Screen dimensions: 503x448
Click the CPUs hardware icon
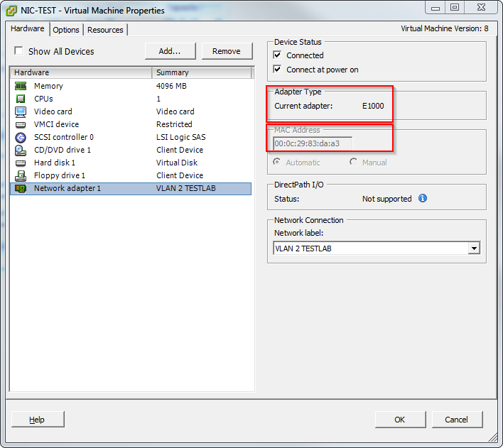[x=21, y=99]
